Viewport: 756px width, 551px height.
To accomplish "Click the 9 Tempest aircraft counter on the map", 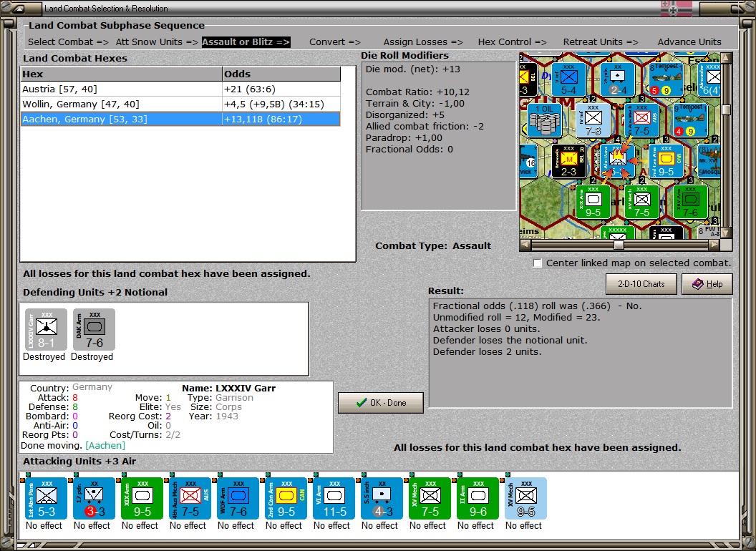I will pyautogui.click(x=690, y=120).
